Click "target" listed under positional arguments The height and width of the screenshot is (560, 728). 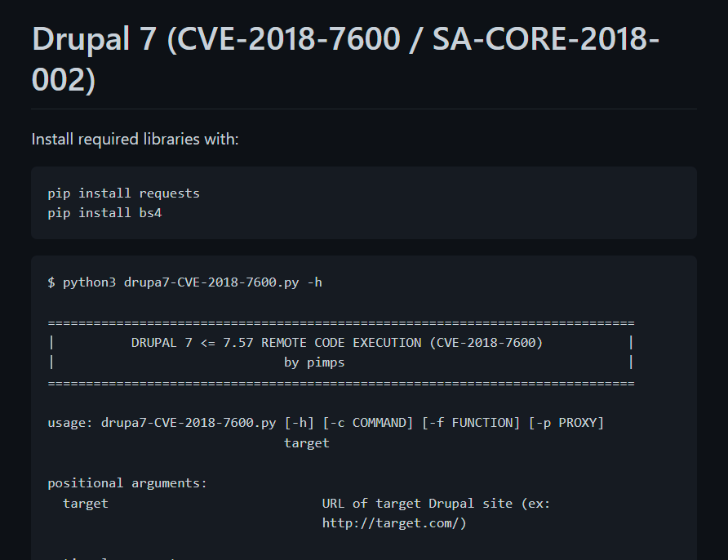pos(86,504)
